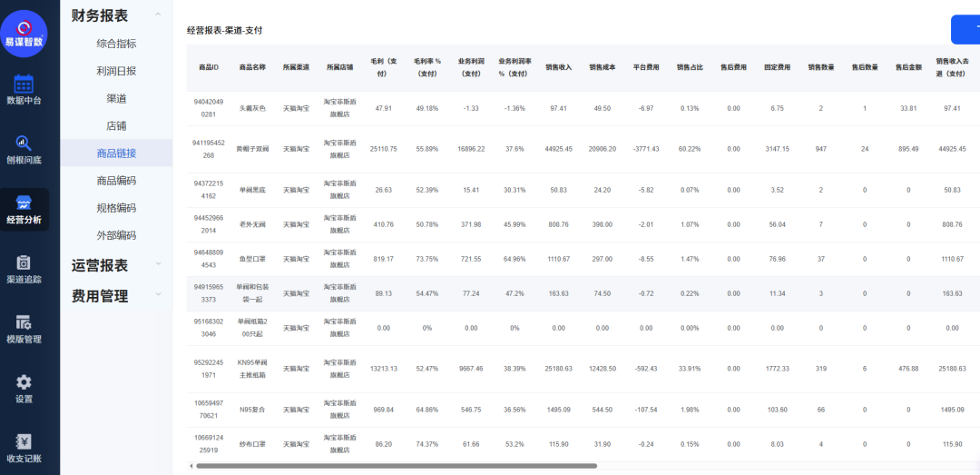Image resolution: width=980 pixels, height=475 pixels.
Task: Click the -3771.43 platform fee cell
Action: point(646,149)
